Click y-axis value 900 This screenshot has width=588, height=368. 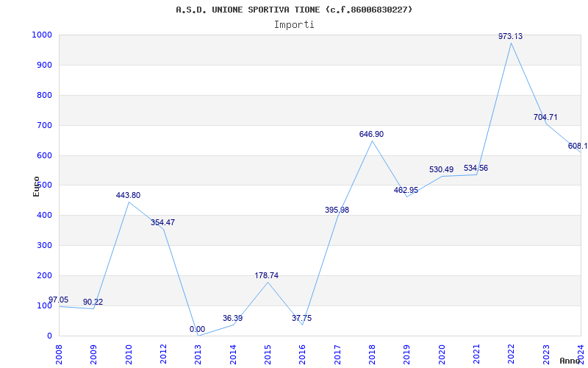(45, 65)
